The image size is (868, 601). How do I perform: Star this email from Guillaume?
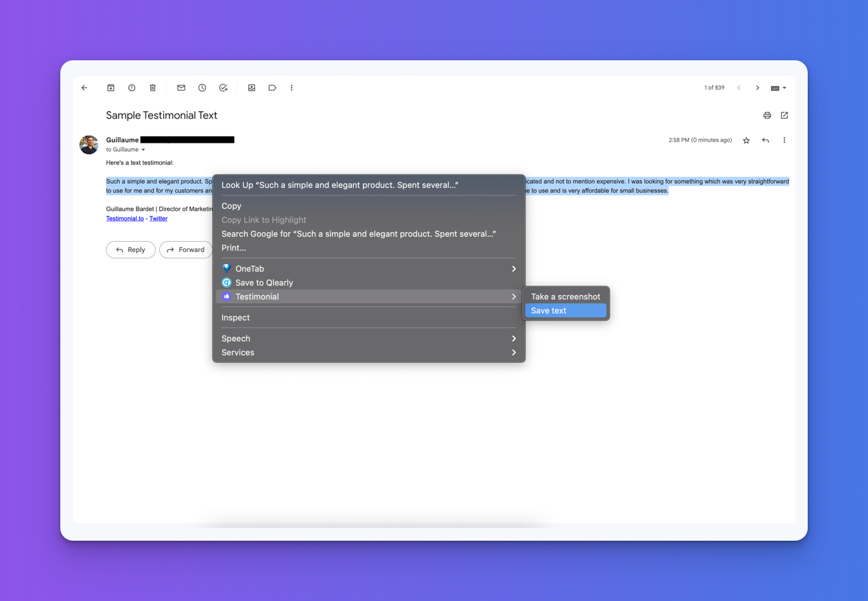click(746, 140)
